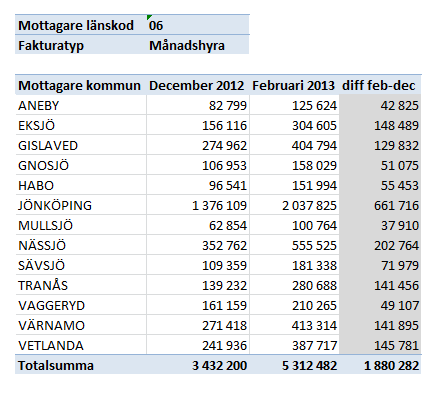438x398 pixels.
Task: Select NÄSSJÖ diff value 202 764
Action: [396, 246]
